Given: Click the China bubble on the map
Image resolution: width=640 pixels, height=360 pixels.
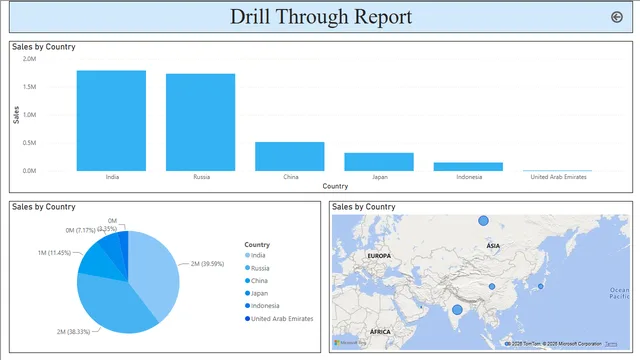Looking at the screenshot, I should pyautogui.click(x=492, y=287).
